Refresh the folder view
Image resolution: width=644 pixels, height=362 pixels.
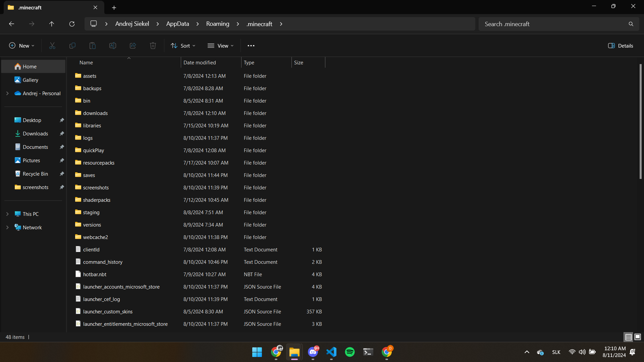click(x=72, y=24)
